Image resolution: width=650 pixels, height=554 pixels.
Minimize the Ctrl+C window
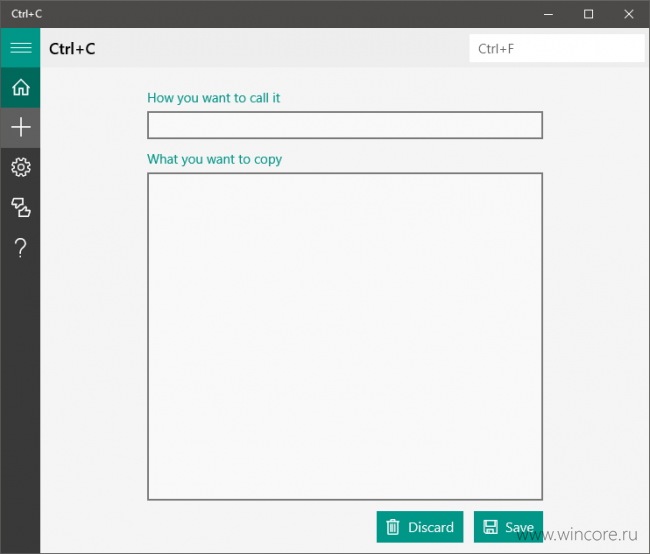pyautogui.click(x=548, y=14)
